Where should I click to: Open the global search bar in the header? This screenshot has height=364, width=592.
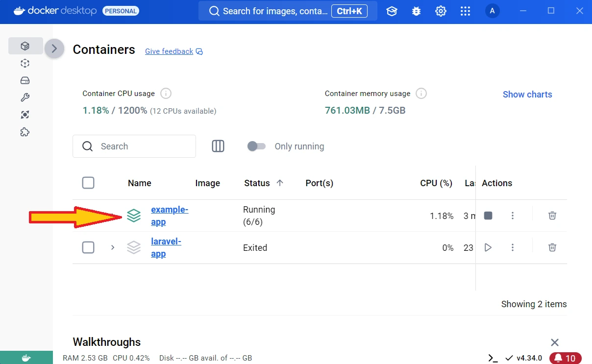click(x=288, y=11)
